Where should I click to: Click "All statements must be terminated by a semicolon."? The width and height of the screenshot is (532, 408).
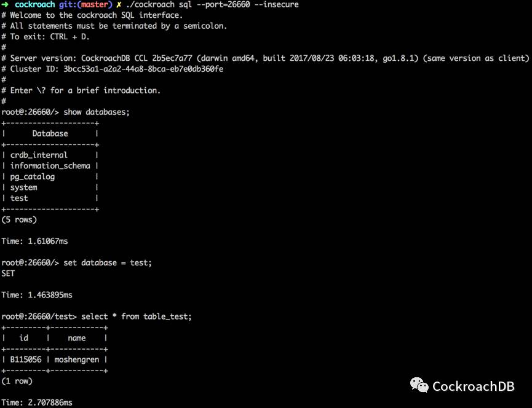114,26
